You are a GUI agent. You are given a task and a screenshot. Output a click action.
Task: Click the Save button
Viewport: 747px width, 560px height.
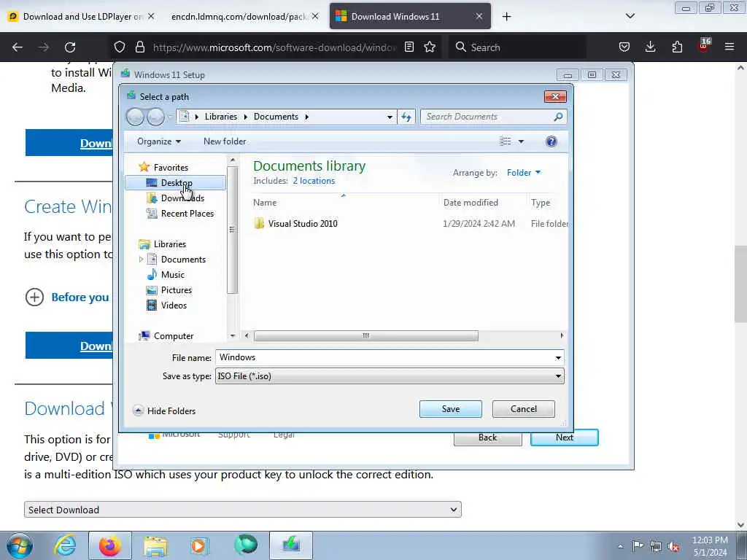pos(451,409)
